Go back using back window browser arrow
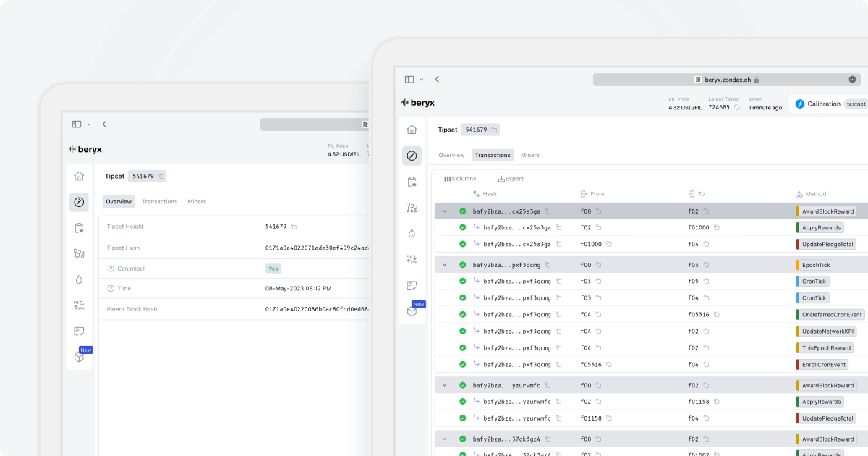 (104, 124)
